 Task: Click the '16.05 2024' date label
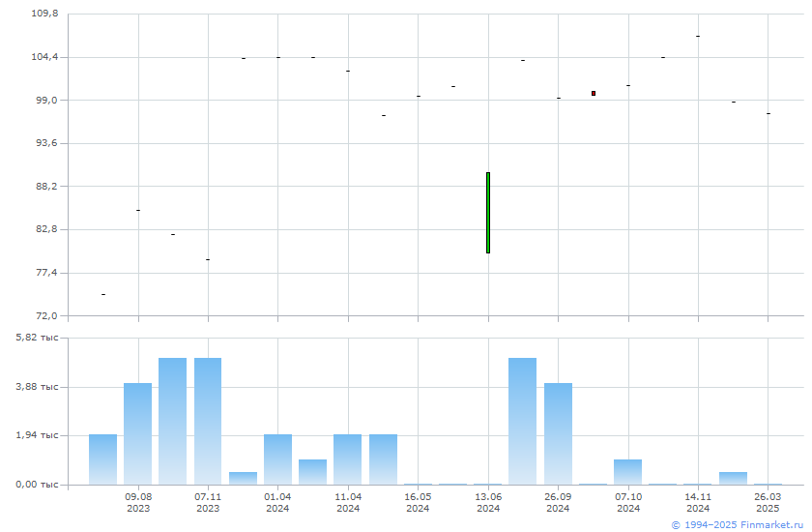coord(418,502)
